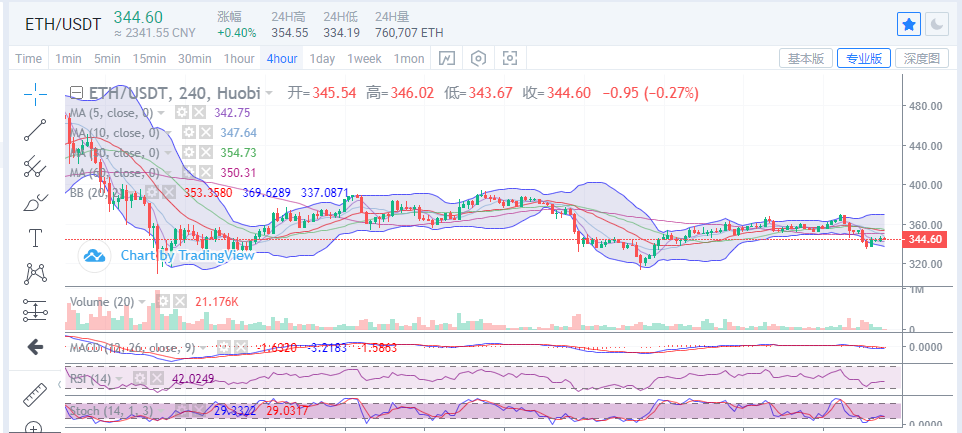Open settings for MA (10, close, 0)
Image resolution: width=962 pixels, height=433 pixels.
[189, 132]
